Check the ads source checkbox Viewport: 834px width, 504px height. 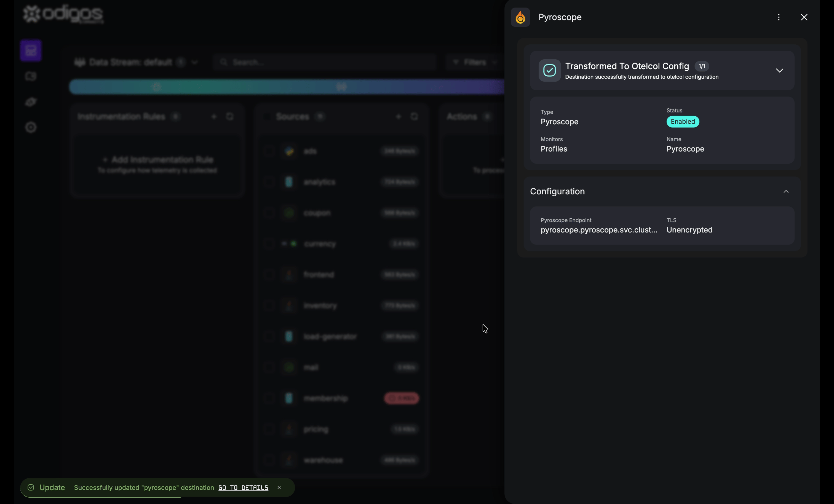[x=269, y=151]
